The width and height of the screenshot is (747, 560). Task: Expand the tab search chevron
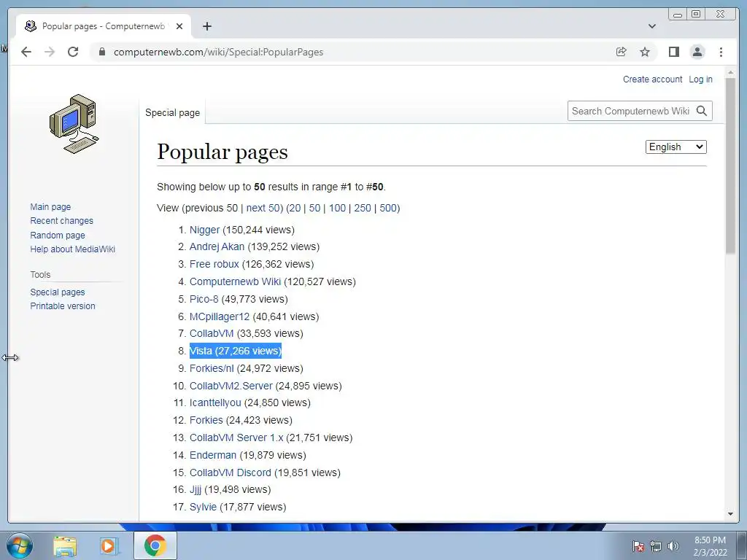652,26
